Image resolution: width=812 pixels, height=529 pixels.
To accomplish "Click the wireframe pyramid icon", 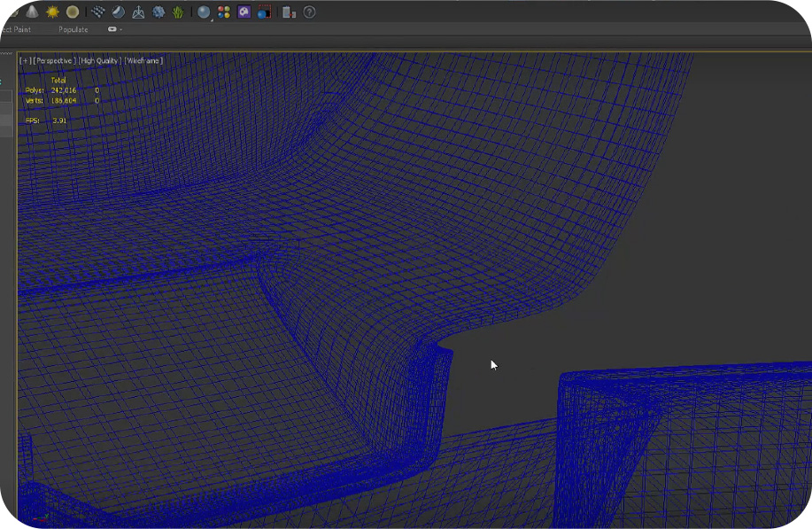I will point(138,12).
